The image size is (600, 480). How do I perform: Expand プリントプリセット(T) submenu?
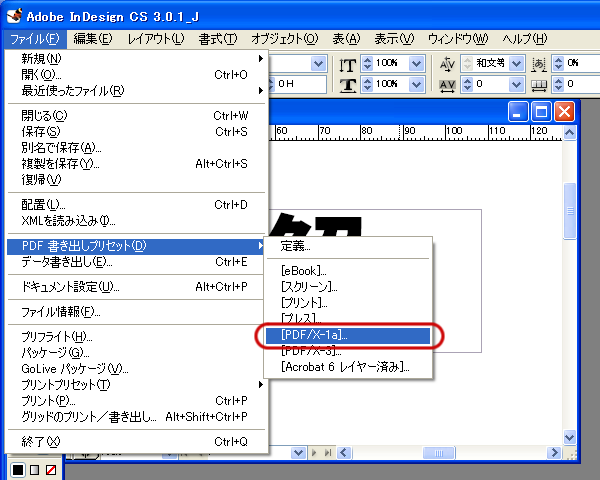point(261,384)
